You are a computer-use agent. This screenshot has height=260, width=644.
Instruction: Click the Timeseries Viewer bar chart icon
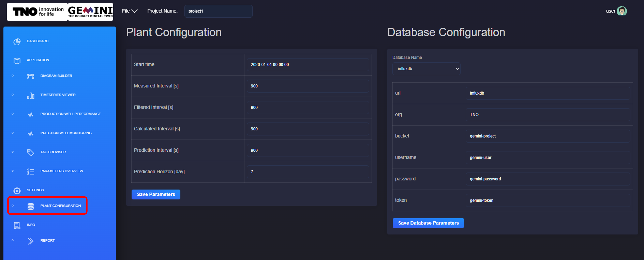coord(30,95)
